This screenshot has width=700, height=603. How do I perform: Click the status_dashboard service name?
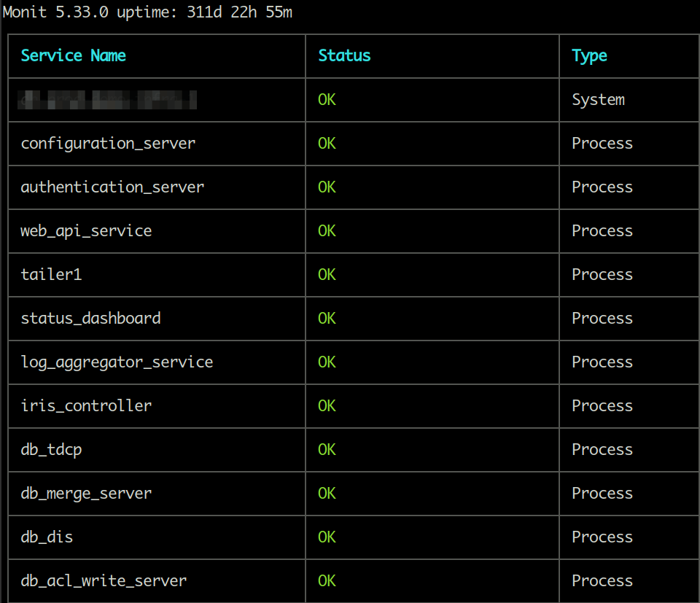[90, 319]
